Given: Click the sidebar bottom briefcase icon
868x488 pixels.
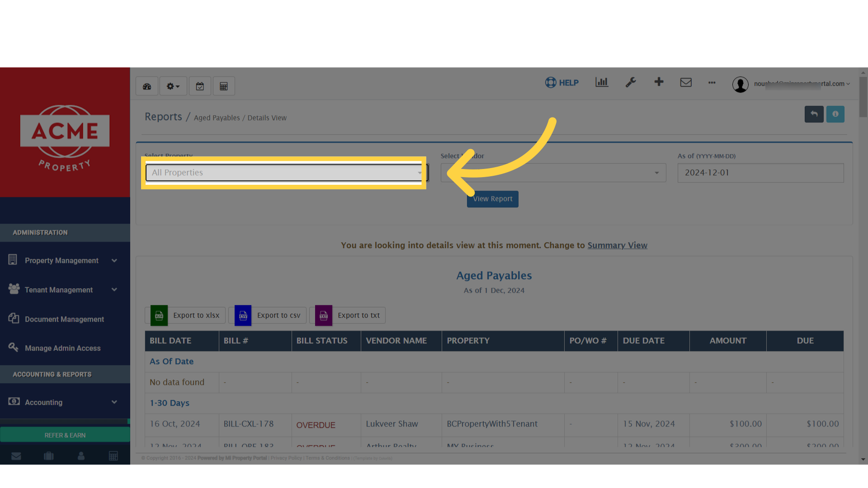Looking at the screenshot, I should click(x=49, y=456).
